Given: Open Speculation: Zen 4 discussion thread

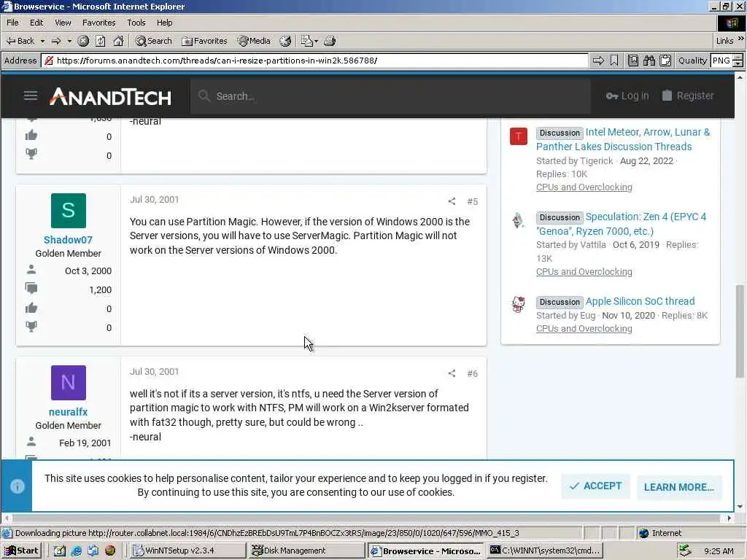Looking at the screenshot, I should (622, 224).
